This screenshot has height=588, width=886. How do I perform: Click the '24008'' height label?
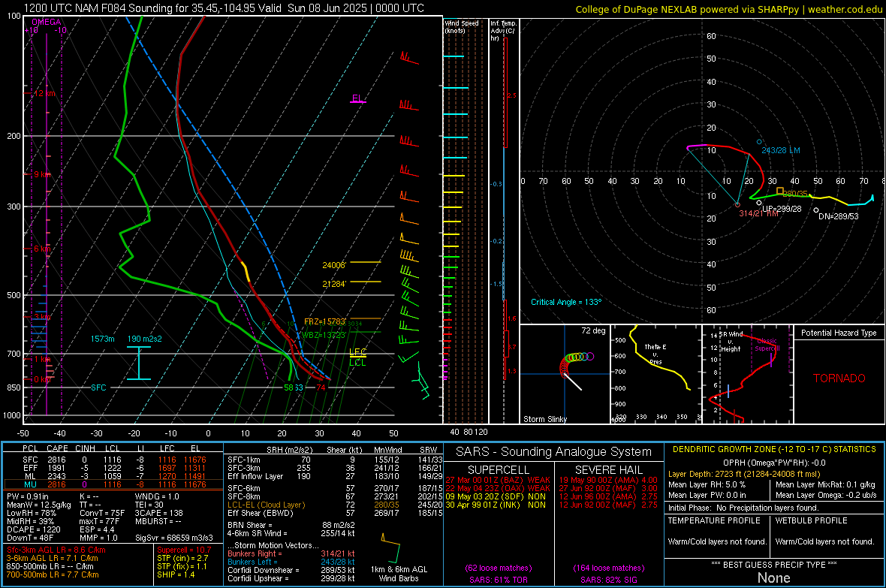(334, 265)
